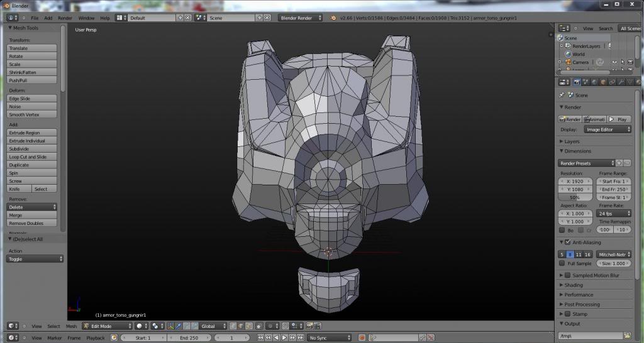Expand the Post Processing panel
The width and height of the screenshot is (644, 343).
click(562, 305)
